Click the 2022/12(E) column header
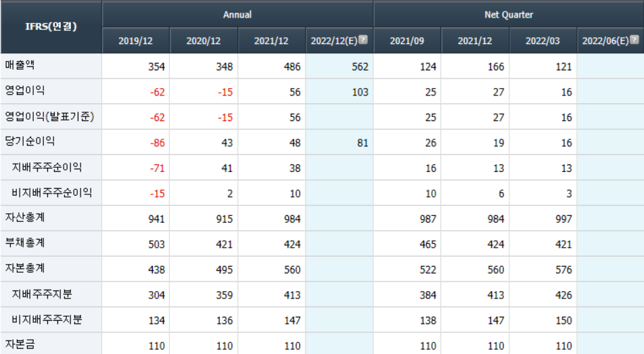The height and width of the screenshot is (354, 644). click(x=340, y=41)
